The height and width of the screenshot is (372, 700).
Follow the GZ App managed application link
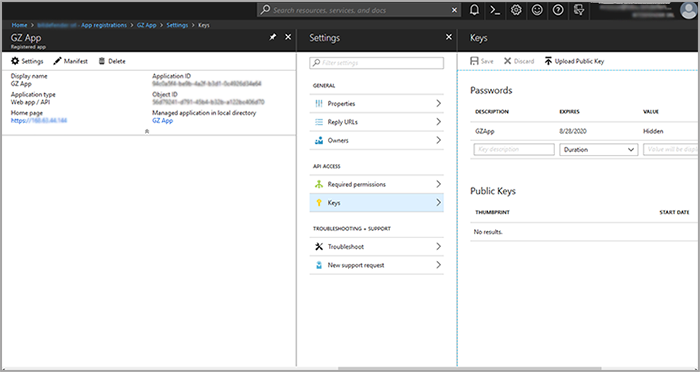coord(162,121)
